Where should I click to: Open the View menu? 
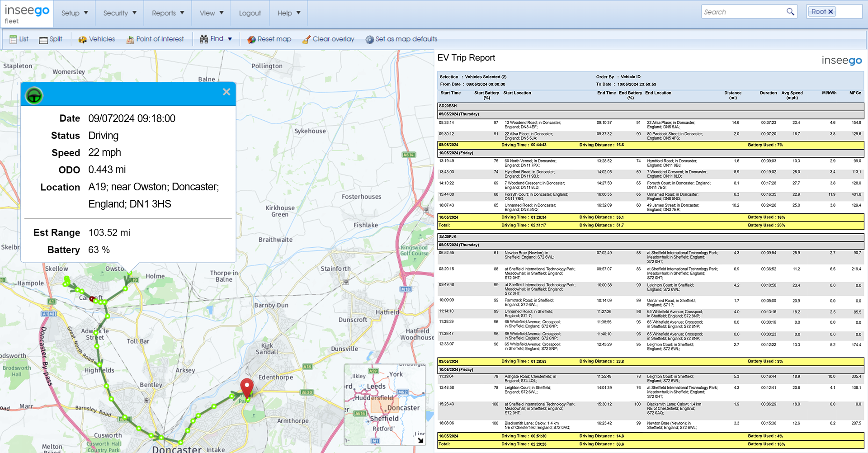(x=211, y=13)
